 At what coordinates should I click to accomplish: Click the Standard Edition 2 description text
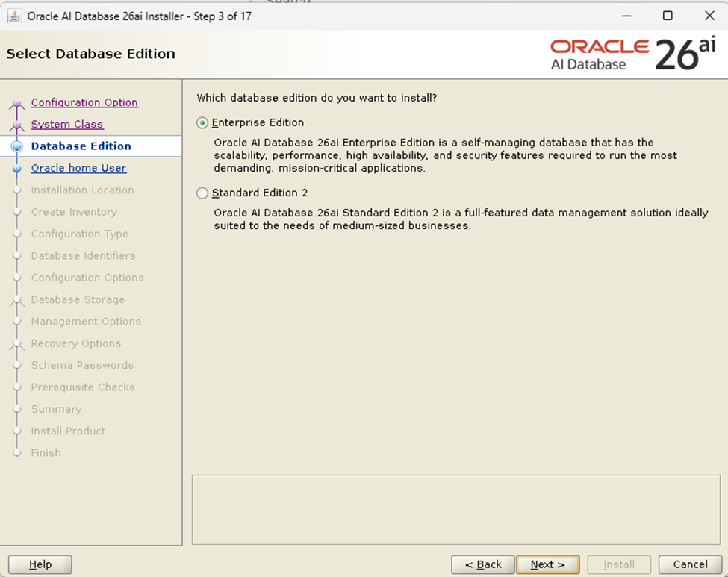tap(461, 219)
